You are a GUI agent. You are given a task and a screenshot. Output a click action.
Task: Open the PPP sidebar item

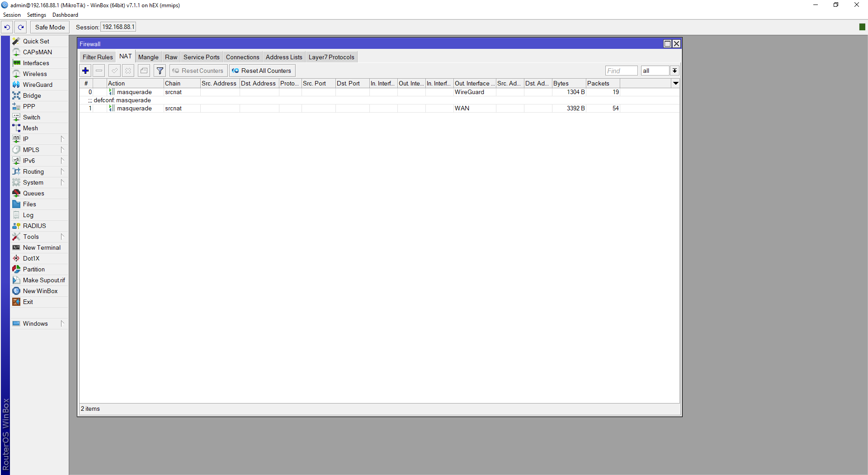(x=39, y=106)
